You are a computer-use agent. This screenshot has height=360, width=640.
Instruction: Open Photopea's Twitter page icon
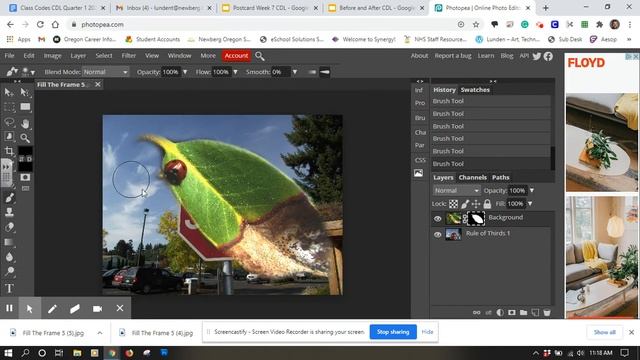[x=537, y=56]
